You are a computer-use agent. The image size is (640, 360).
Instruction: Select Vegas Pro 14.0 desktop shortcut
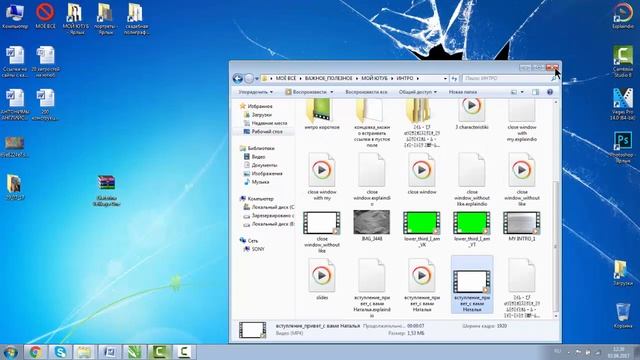623,104
